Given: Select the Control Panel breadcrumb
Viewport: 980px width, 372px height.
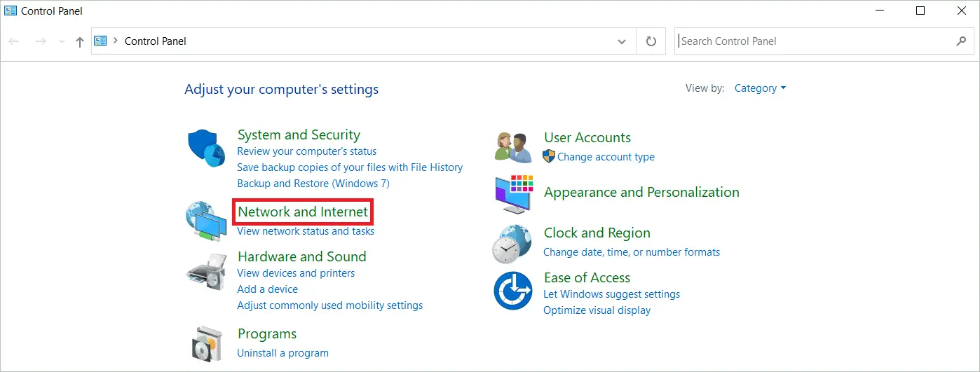Looking at the screenshot, I should (156, 41).
